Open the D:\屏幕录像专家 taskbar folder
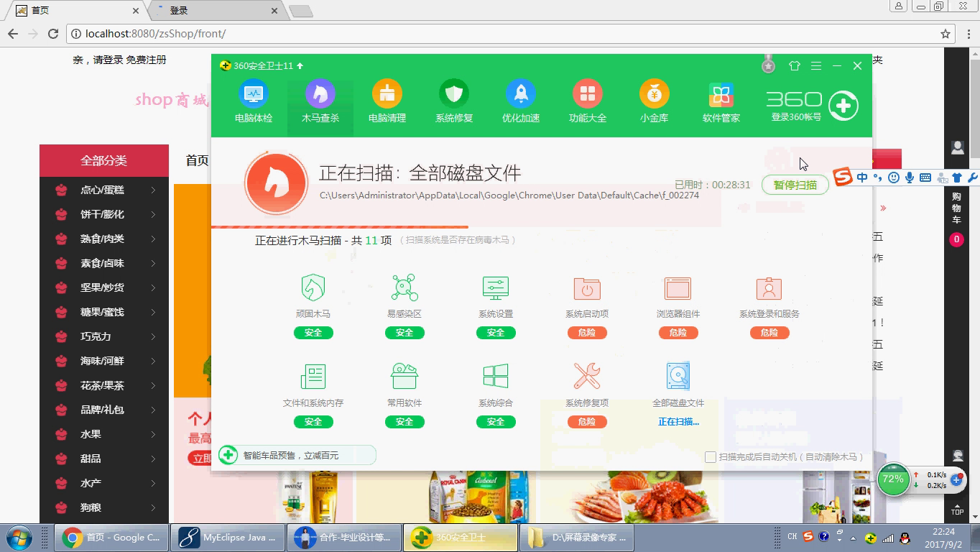Screen dimensions: 980x552 coord(577,537)
